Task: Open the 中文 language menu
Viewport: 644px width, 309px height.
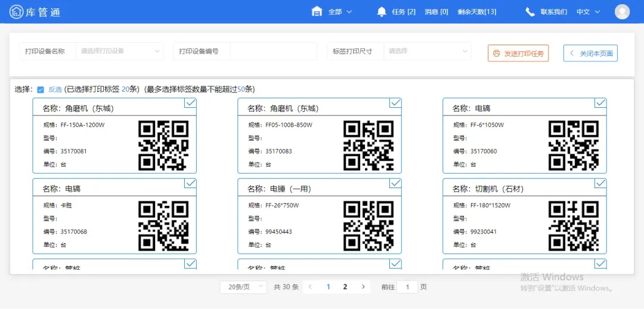Action: (x=588, y=12)
